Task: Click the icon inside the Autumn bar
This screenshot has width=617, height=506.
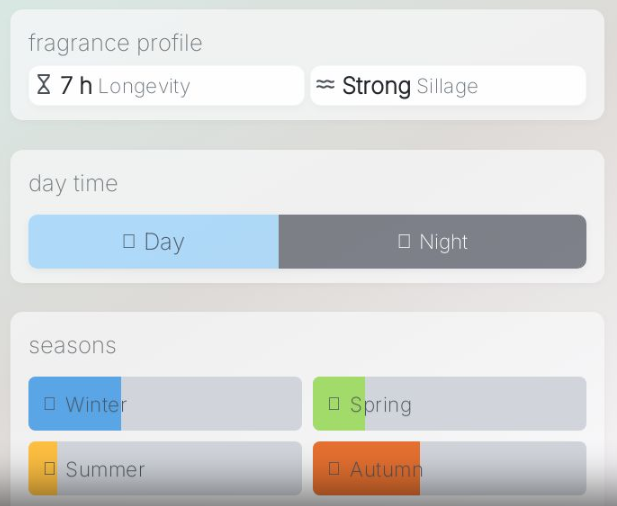Action: pyautogui.click(x=334, y=468)
